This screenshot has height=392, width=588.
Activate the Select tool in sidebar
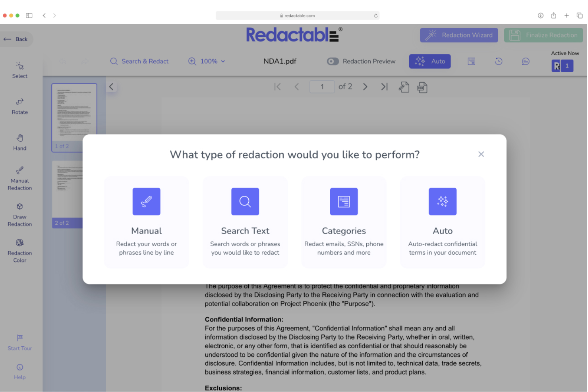coord(20,70)
